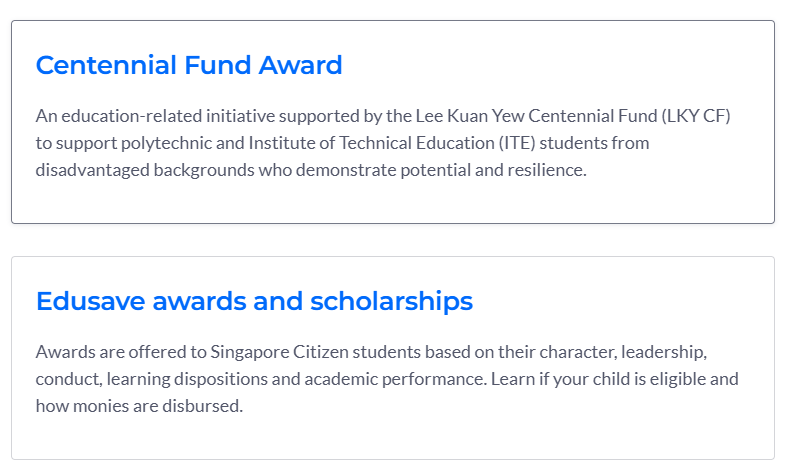The width and height of the screenshot is (785, 468).
Task: Open the Edusave awards and scholarships link
Action: 254,301
